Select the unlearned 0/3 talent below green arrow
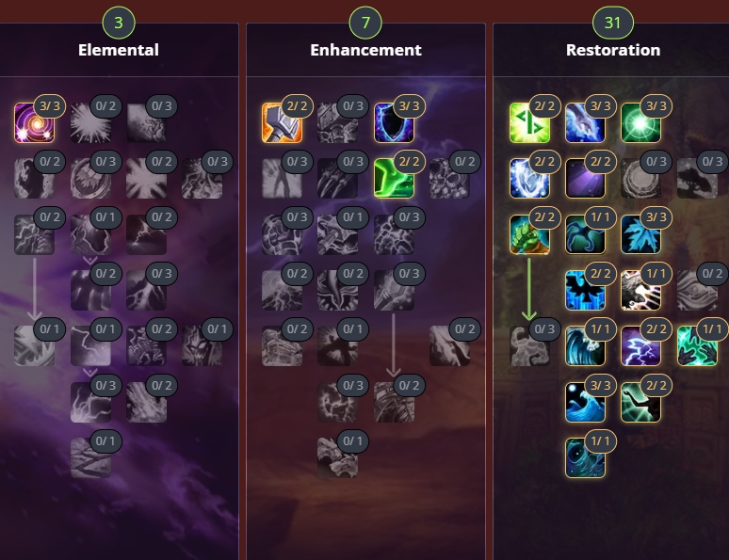The height and width of the screenshot is (560, 729). [x=529, y=345]
